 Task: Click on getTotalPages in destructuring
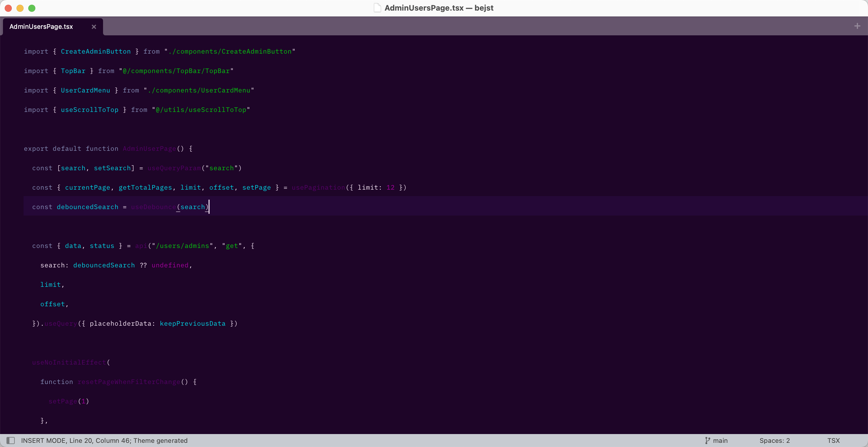145,188
